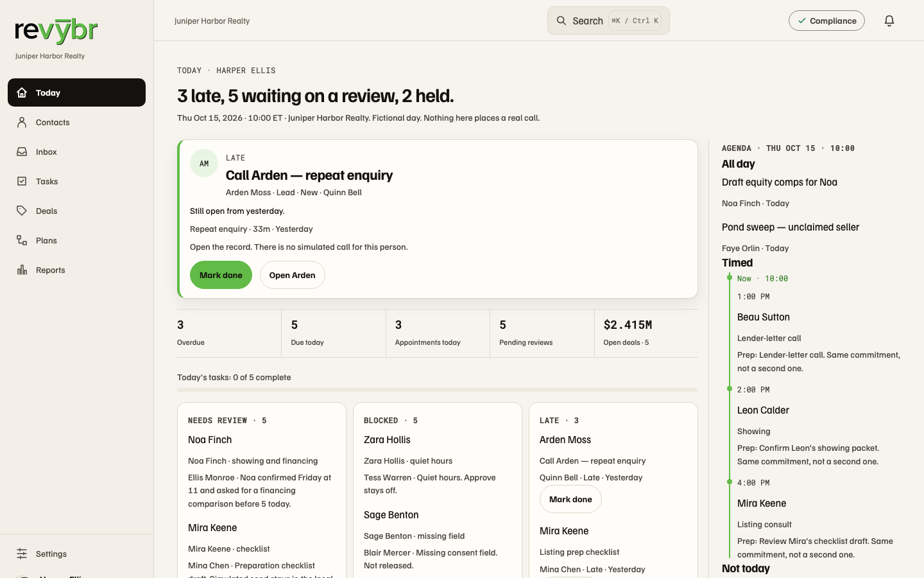This screenshot has height=578, width=924.
Task: Open the Deals tag icon
Action: click(x=22, y=211)
